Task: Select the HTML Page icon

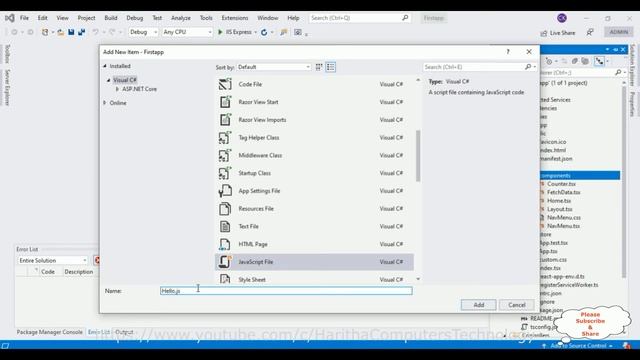Action: [225, 244]
